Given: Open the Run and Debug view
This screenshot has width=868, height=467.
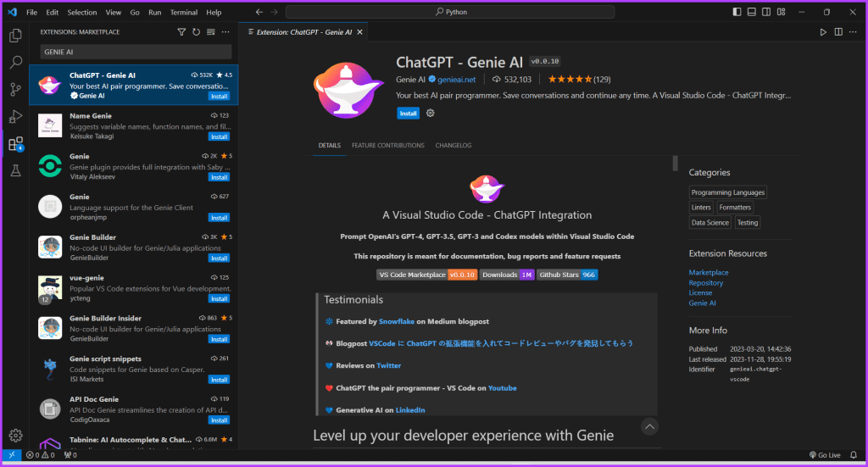Looking at the screenshot, I should (15, 116).
